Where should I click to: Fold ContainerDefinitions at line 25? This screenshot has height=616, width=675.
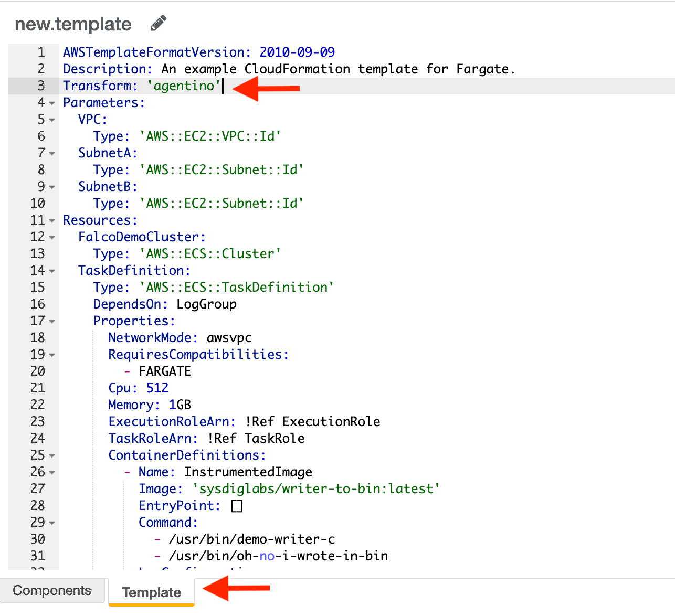coord(52,456)
